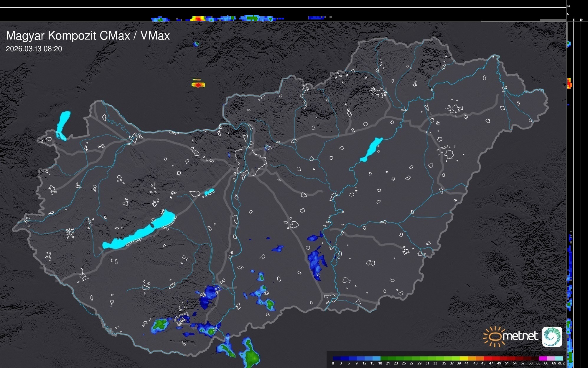
Task: Click the metnet text wordmark
Action: (x=520, y=336)
